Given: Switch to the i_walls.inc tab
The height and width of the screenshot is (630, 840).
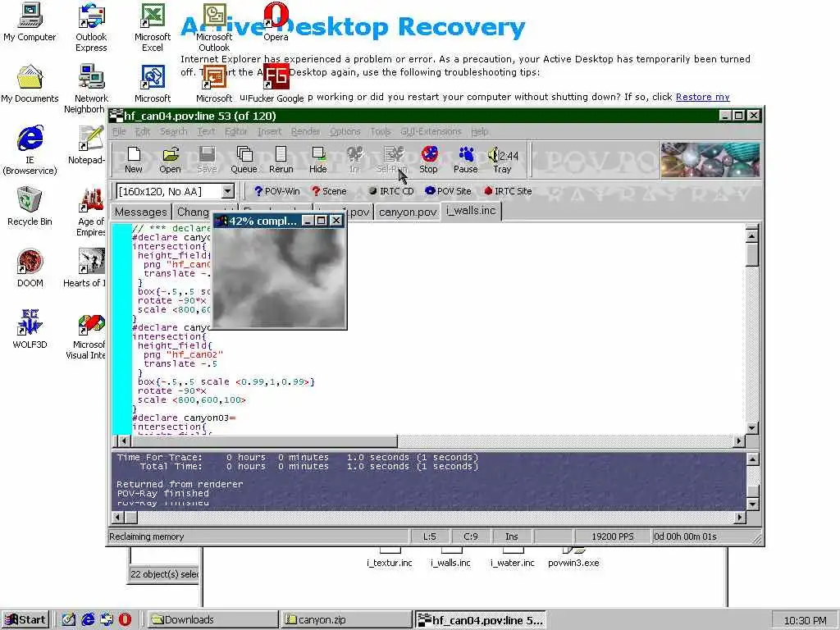Looking at the screenshot, I should [x=471, y=211].
